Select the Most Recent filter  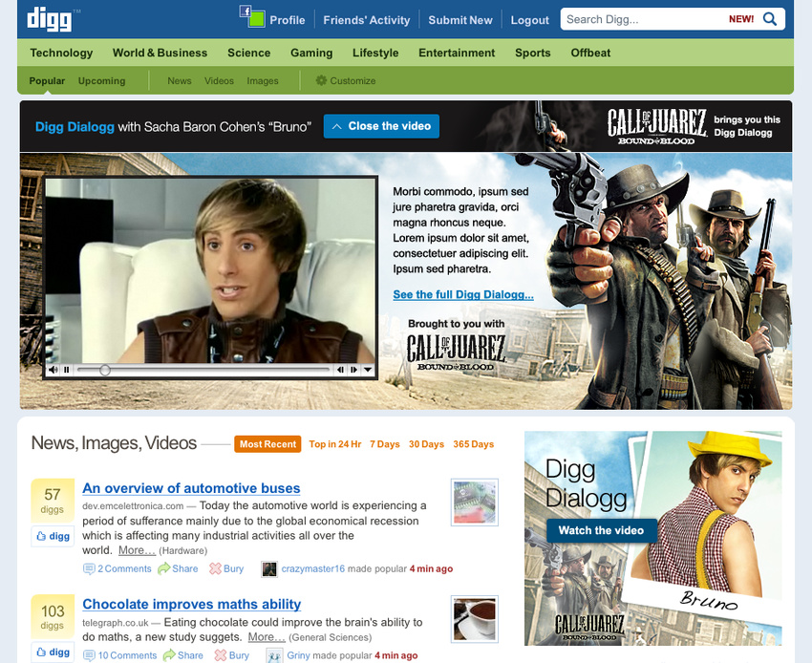coord(267,444)
